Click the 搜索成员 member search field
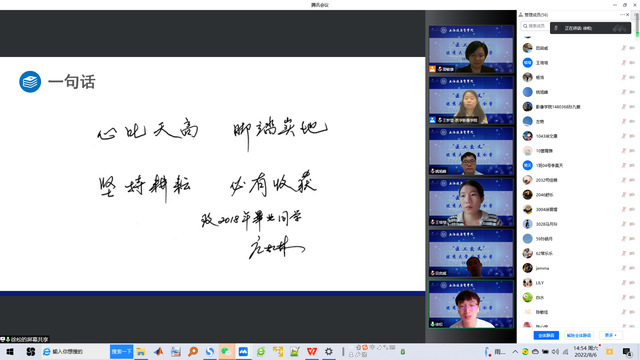Viewport: 640px width, 360px height. point(535,26)
